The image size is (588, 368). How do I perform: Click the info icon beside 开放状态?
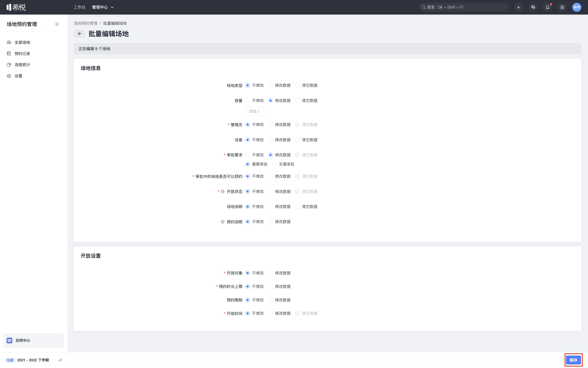223,192
